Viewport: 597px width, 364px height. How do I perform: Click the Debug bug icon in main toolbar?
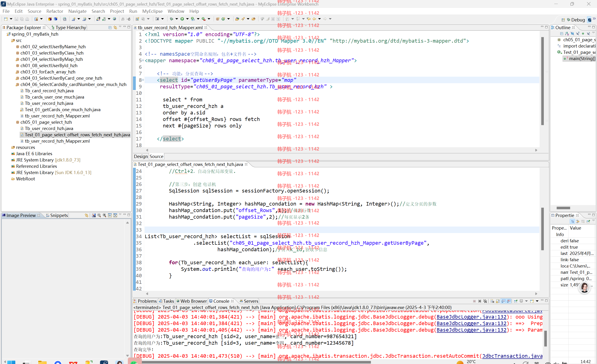[171, 19]
